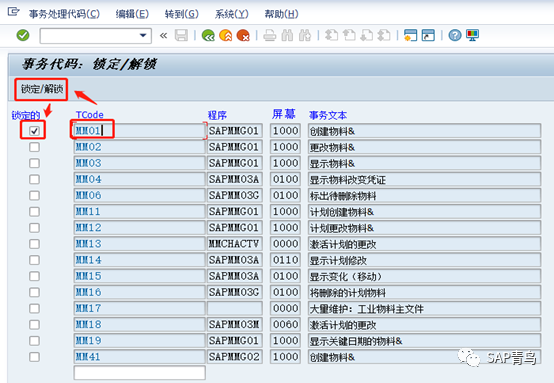Click the empty TCode field at bottom
The height and width of the screenshot is (383, 554).
pyautogui.click(x=139, y=373)
